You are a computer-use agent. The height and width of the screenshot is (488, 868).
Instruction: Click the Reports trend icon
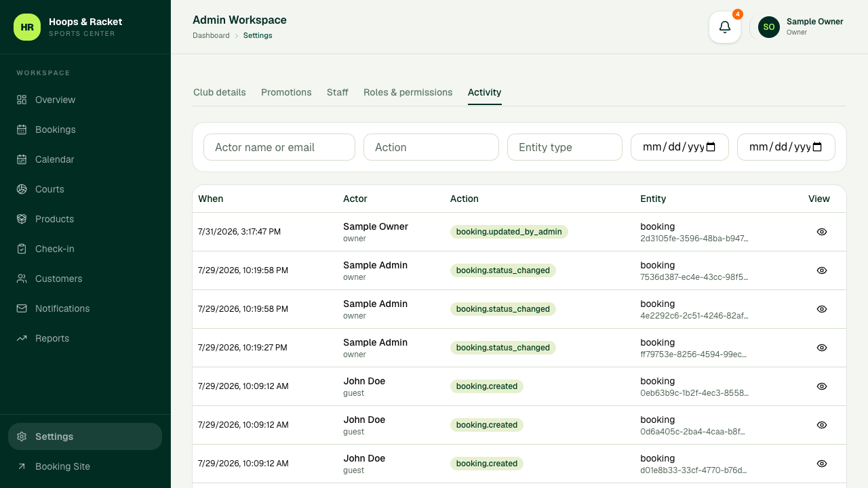pyautogui.click(x=22, y=338)
